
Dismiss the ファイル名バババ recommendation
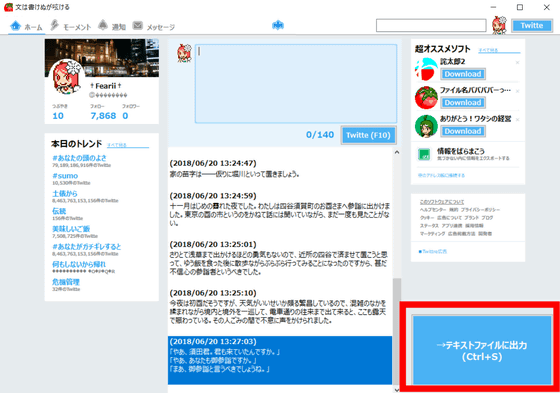[518, 91]
